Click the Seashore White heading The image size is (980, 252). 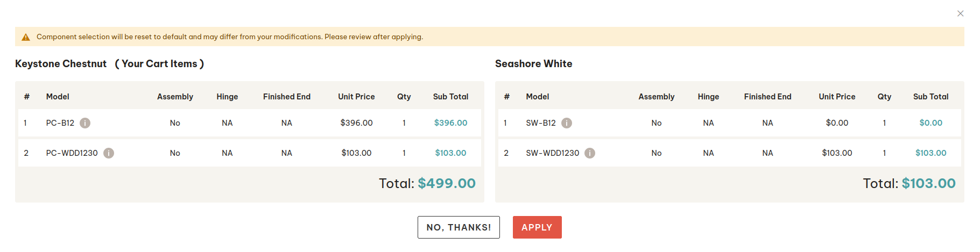(x=533, y=64)
